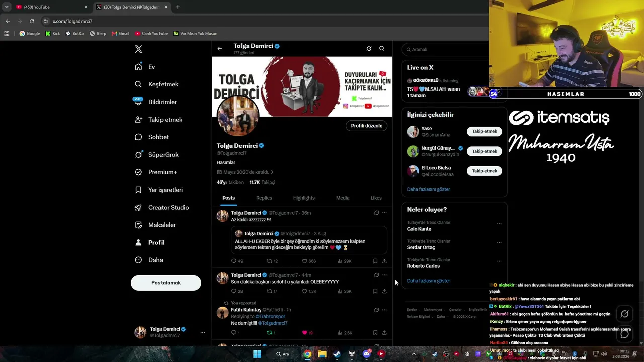
Task: Click the browser back arrow
Action: click(x=8, y=21)
